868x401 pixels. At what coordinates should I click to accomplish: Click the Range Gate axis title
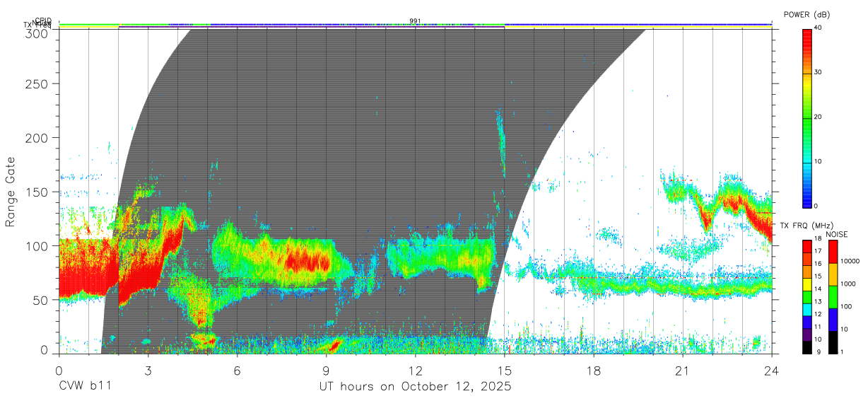(11, 191)
